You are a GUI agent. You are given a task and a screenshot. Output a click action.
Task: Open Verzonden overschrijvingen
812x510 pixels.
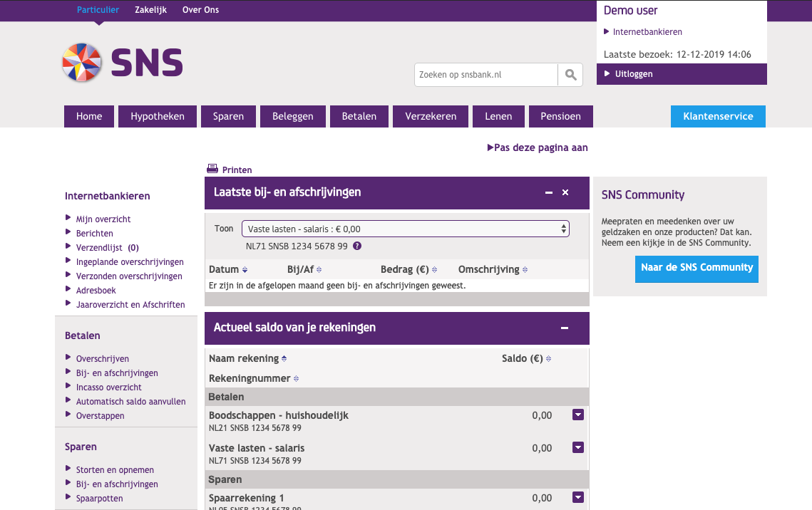coord(129,276)
